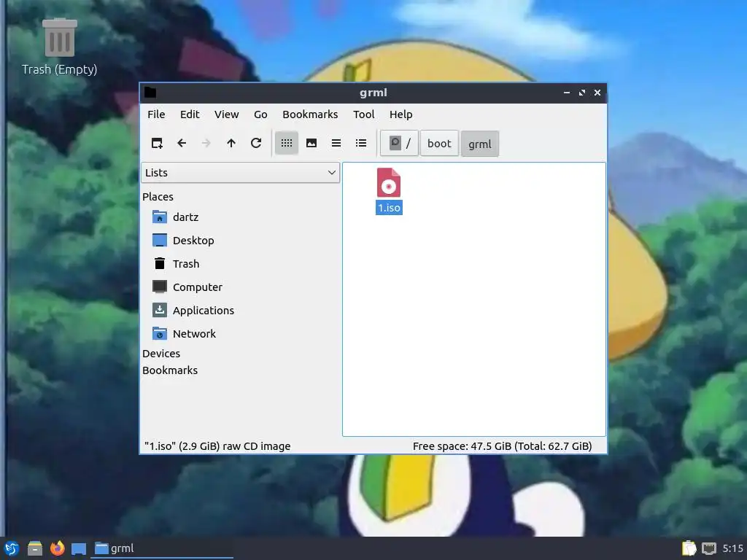The width and height of the screenshot is (747, 560).
Task: Select Trash (Empty) desktop icon
Action: 60,47
